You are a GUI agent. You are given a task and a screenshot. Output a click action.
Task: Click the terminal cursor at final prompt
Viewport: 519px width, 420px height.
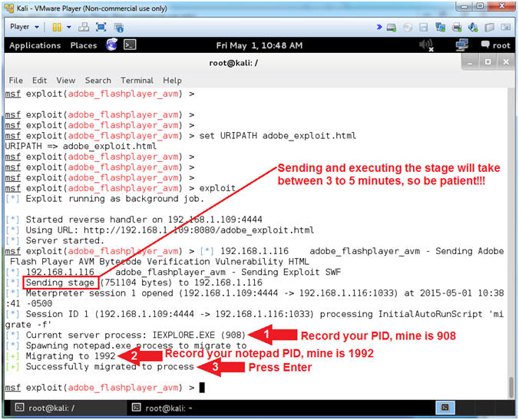pos(202,388)
